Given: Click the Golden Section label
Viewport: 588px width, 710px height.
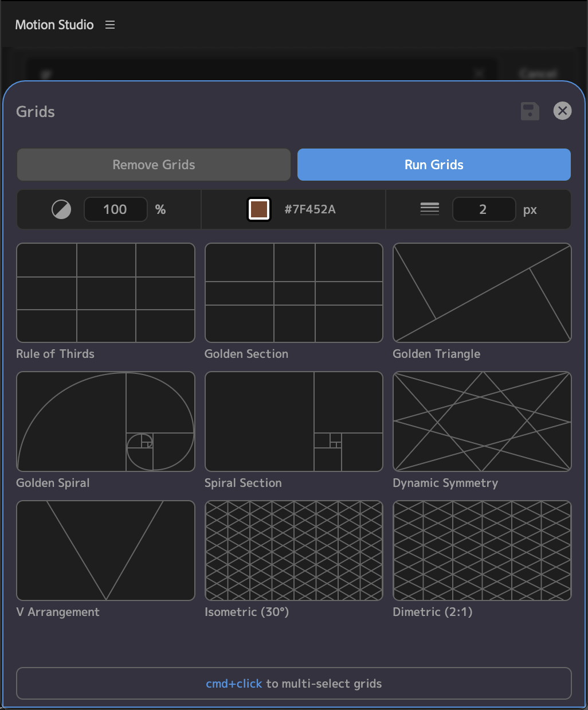Looking at the screenshot, I should click(246, 354).
